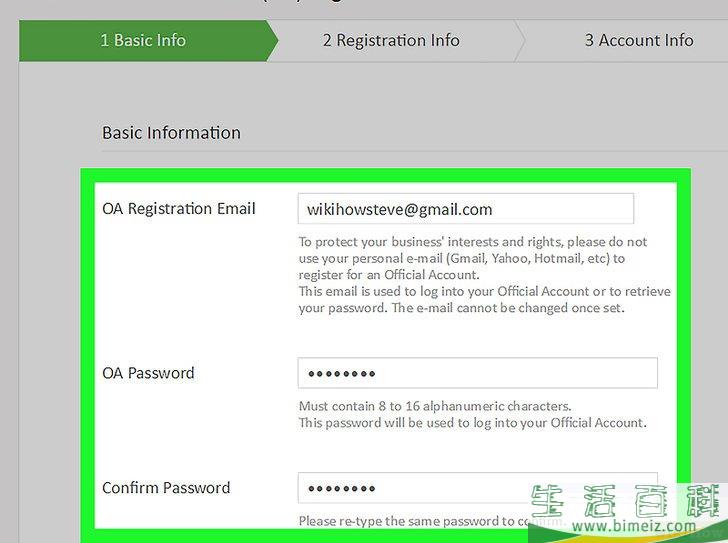
Task: Click the '8 to 16 alphanumeric characters' hint
Action: click(435, 406)
